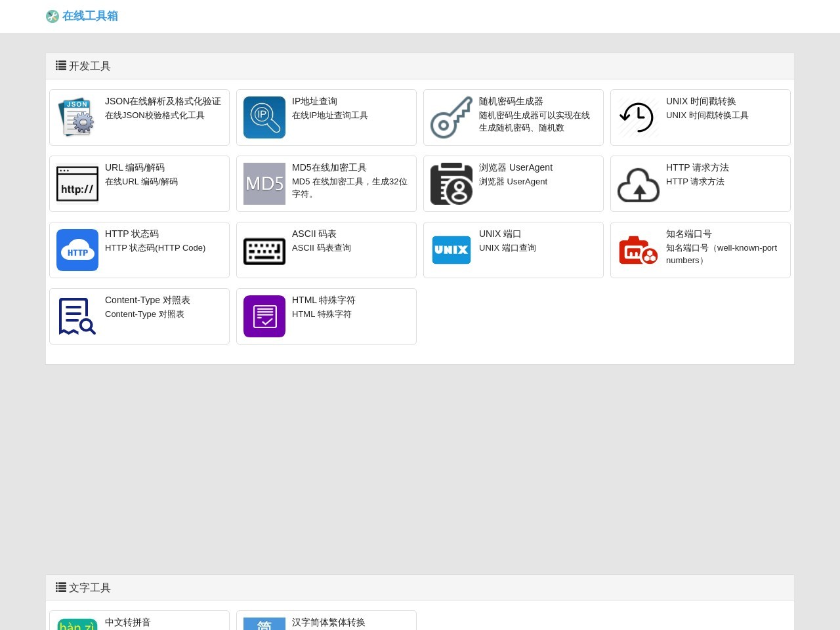Open Content-Type 对照表 title link

pos(148,300)
